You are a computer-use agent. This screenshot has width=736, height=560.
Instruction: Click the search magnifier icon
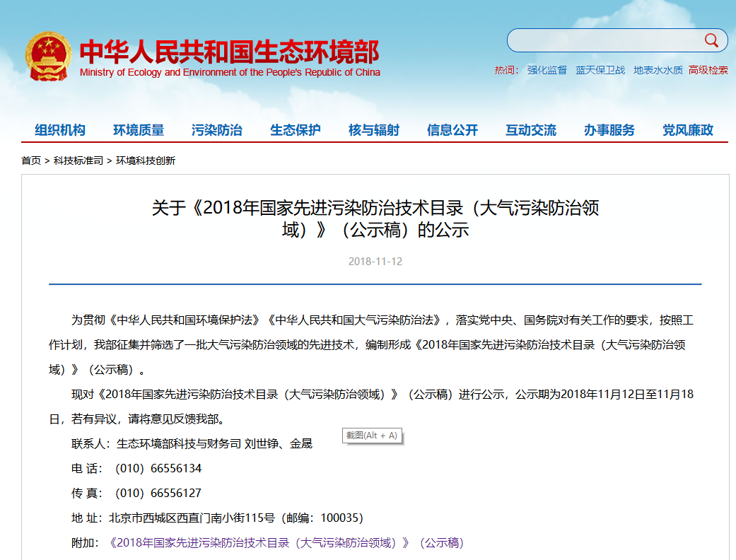[x=711, y=40]
